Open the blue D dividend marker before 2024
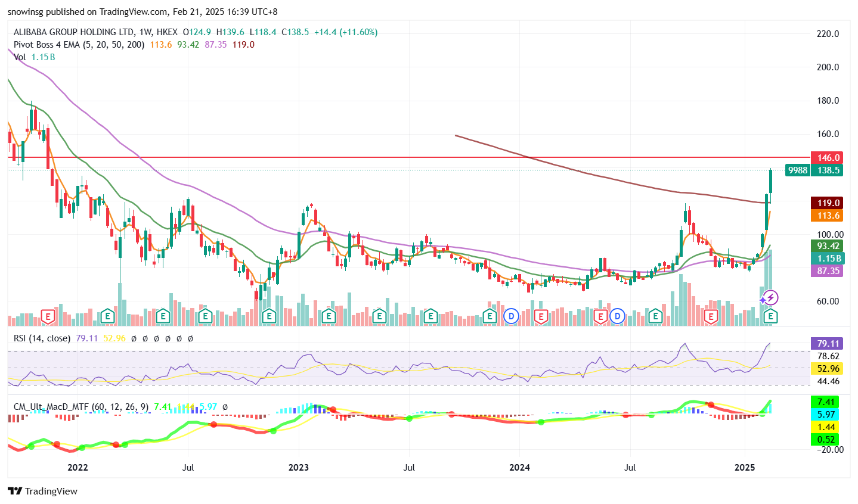 pos(511,316)
